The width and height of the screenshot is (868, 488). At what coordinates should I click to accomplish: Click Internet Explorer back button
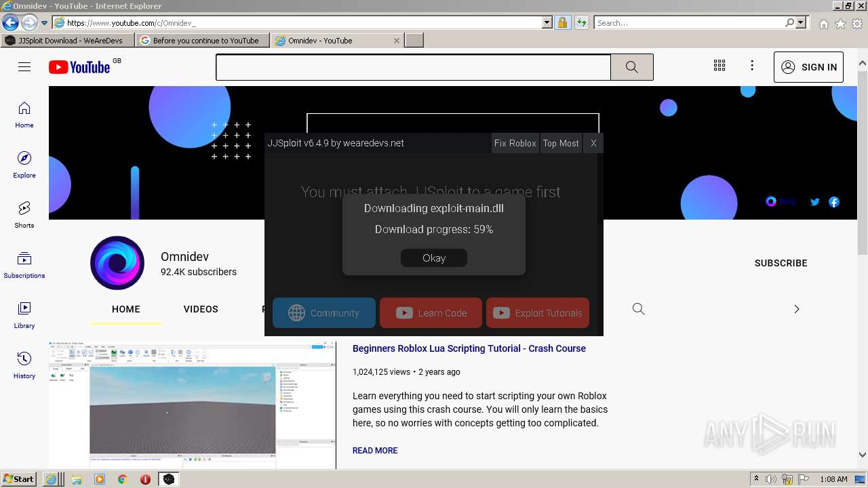point(10,22)
